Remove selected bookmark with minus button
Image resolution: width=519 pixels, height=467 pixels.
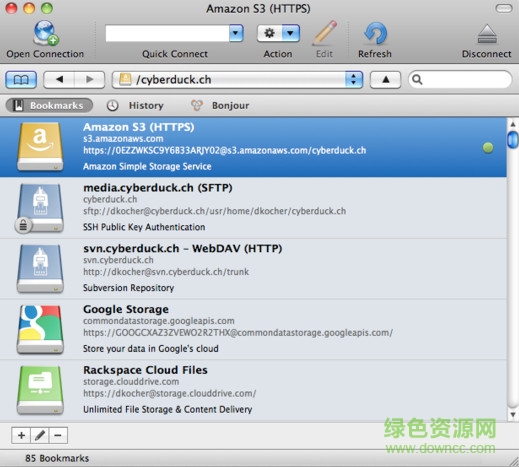tap(58, 435)
